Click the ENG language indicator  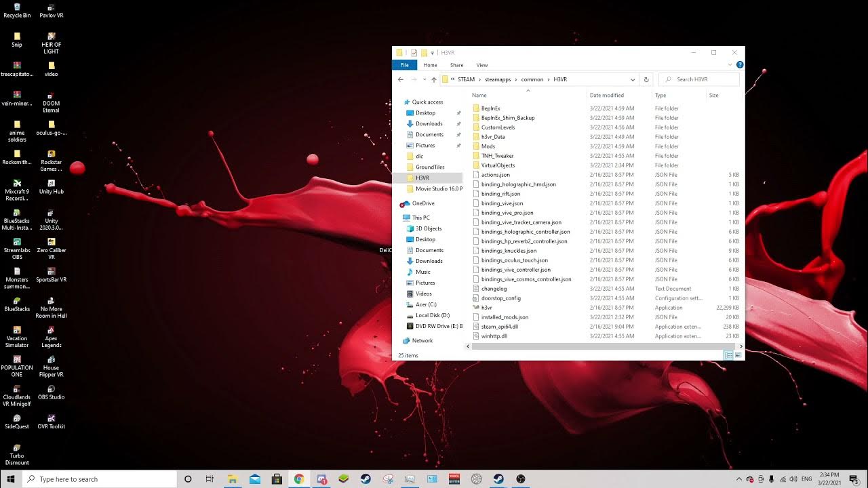(x=807, y=479)
